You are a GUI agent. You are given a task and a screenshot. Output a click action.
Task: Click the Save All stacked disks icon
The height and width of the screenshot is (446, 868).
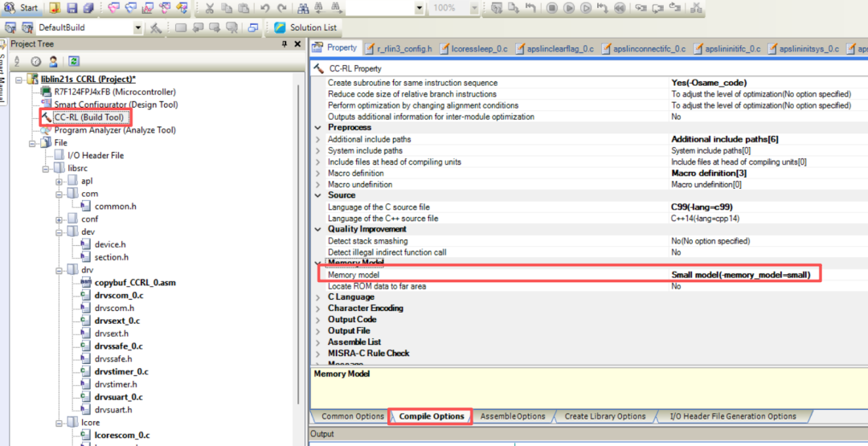pyautogui.click(x=88, y=8)
